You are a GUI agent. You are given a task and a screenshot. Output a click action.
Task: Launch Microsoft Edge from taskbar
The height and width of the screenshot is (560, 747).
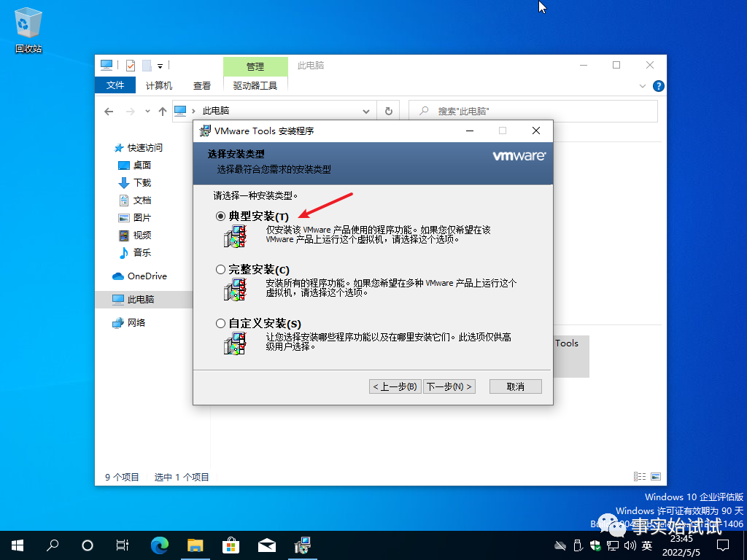coord(160,545)
